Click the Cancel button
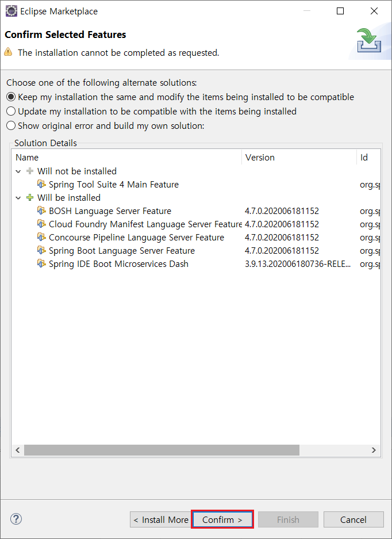This screenshot has height=539, width=392. [353, 520]
